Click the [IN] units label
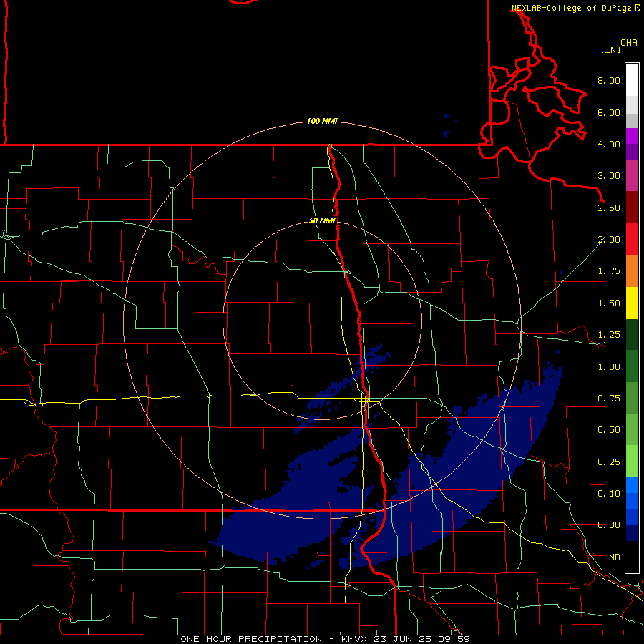 coord(610,49)
